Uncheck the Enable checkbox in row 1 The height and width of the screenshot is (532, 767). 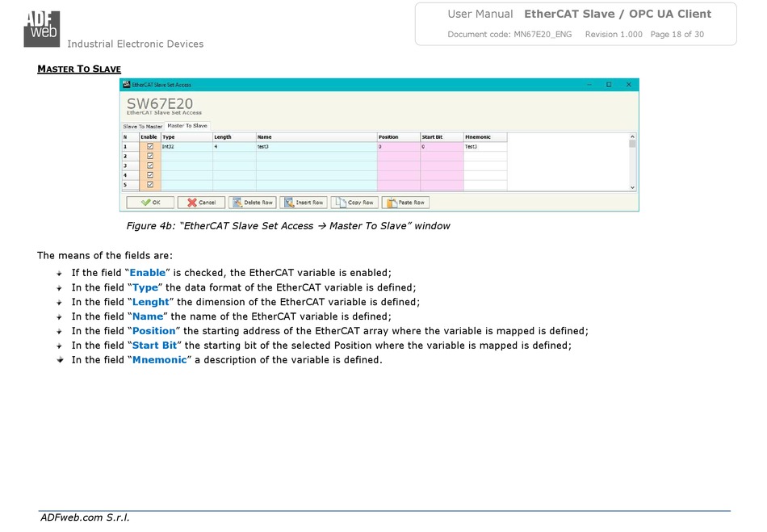point(149,147)
